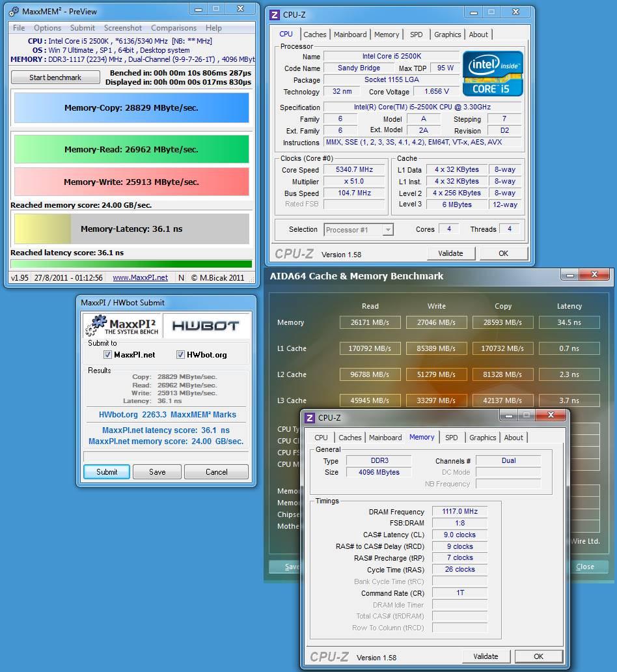Open the Screenshot menu in MaxxMEM
617x672 pixels.
(122, 28)
